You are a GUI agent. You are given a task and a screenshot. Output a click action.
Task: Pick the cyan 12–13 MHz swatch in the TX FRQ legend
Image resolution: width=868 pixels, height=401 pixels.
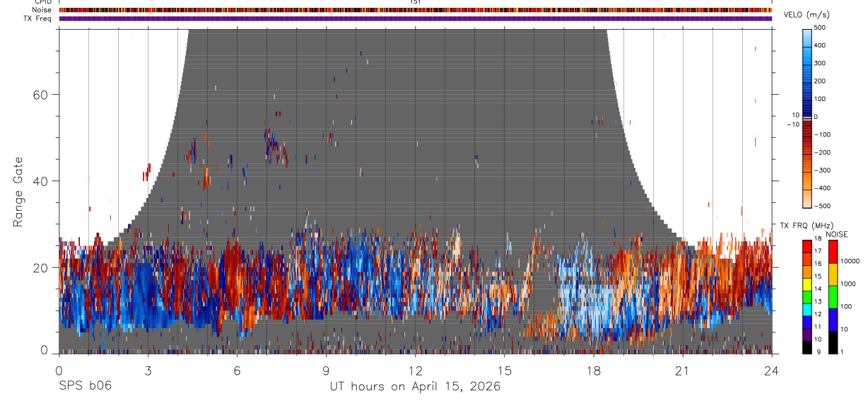pos(808,308)
